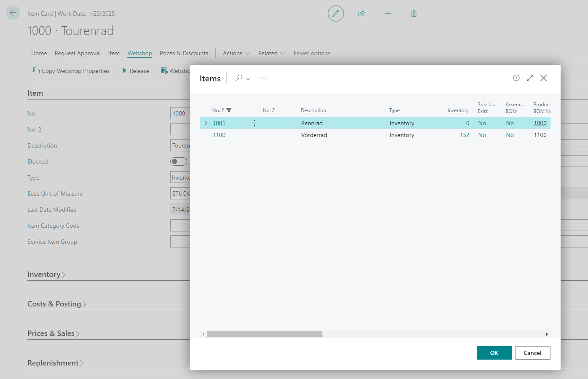Click the Item section heading
Viewport: 588px width, 379px height.
point(35,93)
